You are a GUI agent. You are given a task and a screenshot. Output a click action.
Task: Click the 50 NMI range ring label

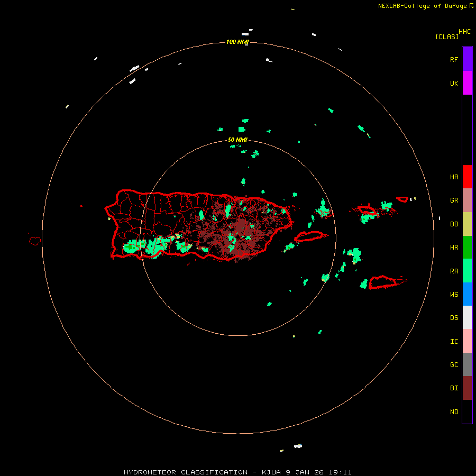[x=237, y=140]
